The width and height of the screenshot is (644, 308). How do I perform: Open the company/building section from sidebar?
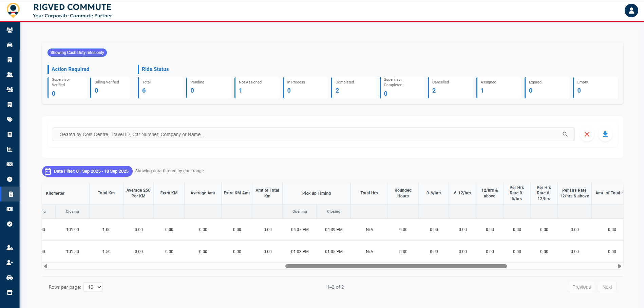pos(10,60)
